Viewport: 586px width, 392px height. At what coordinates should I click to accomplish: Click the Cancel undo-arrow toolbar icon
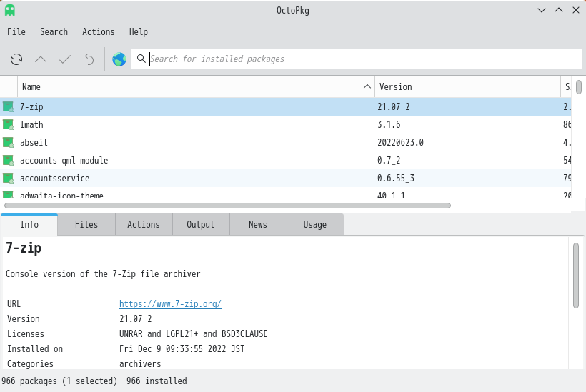[89, 59]
